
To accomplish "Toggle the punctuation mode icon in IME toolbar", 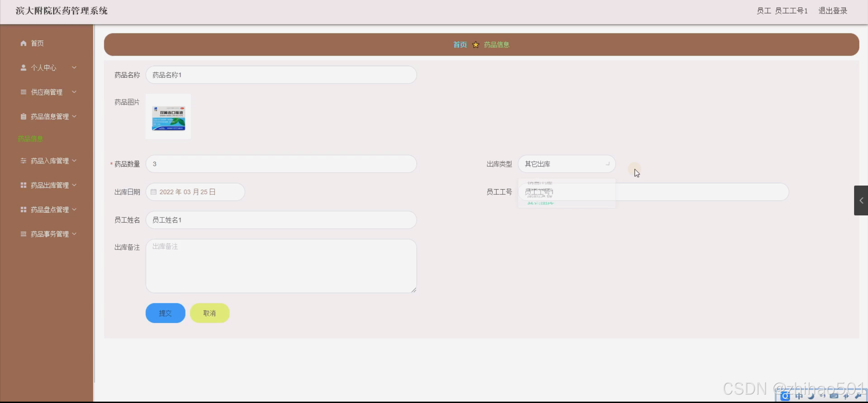I will tap(823, 396).
